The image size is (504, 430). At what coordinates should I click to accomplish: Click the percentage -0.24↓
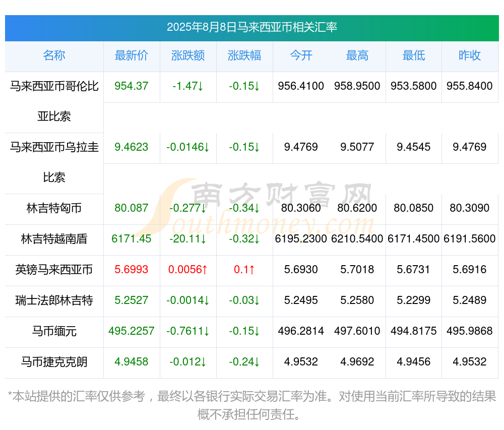[244, 362]
